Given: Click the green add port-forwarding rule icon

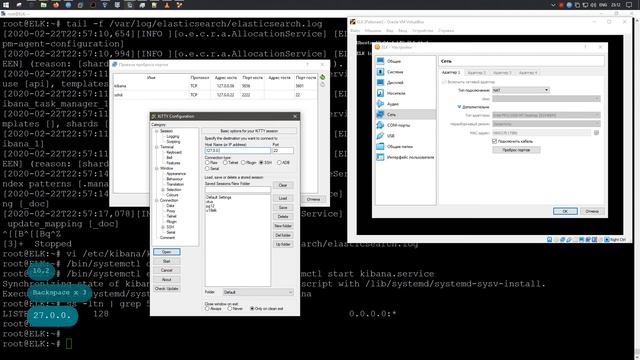Looking at the screenshot, I should tap(322, 77).
